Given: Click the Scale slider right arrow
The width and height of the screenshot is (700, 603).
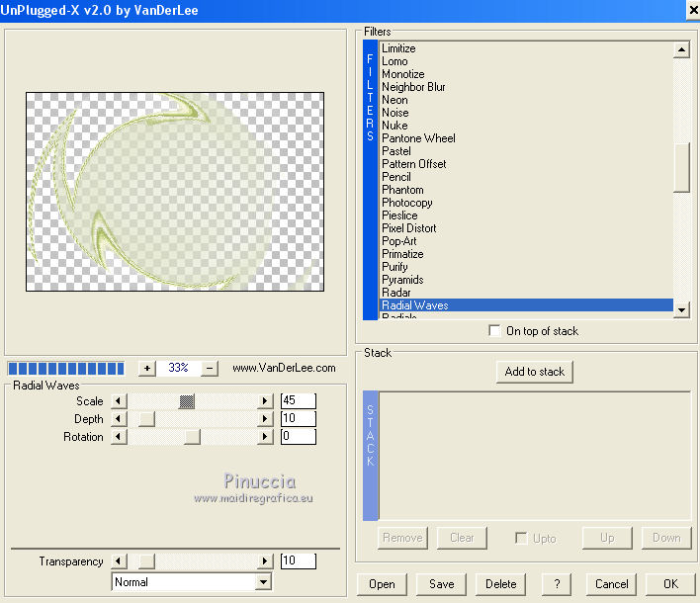Looking at the screenshot, I should pos(264,401).
